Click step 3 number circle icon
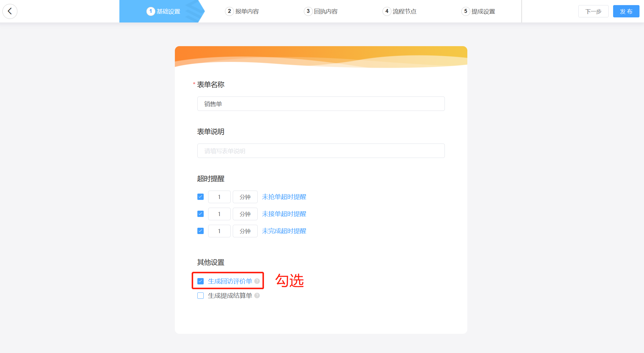The height and width of the screenshot is (353, 644). click(308, 11)
